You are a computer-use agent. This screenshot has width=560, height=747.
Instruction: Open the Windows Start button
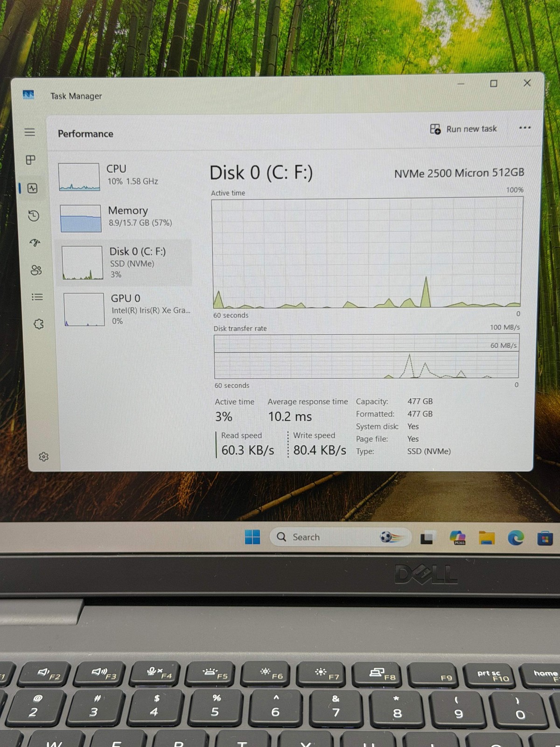point(252,537)
